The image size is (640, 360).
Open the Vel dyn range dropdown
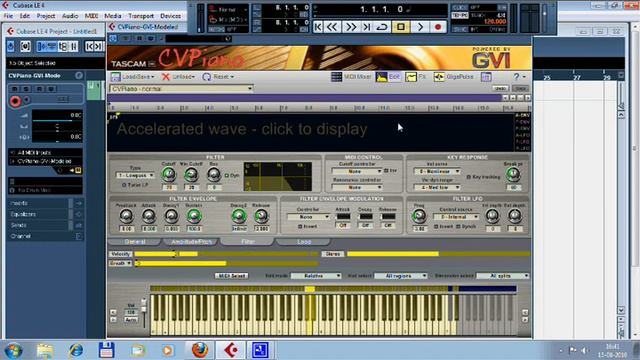click(x=437, y=187)
